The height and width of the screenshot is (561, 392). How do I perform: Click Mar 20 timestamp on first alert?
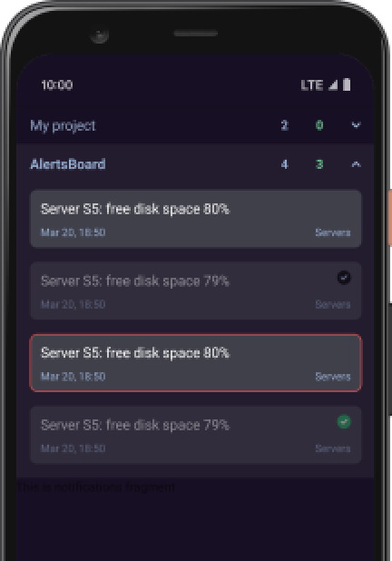tap(73, 232)
